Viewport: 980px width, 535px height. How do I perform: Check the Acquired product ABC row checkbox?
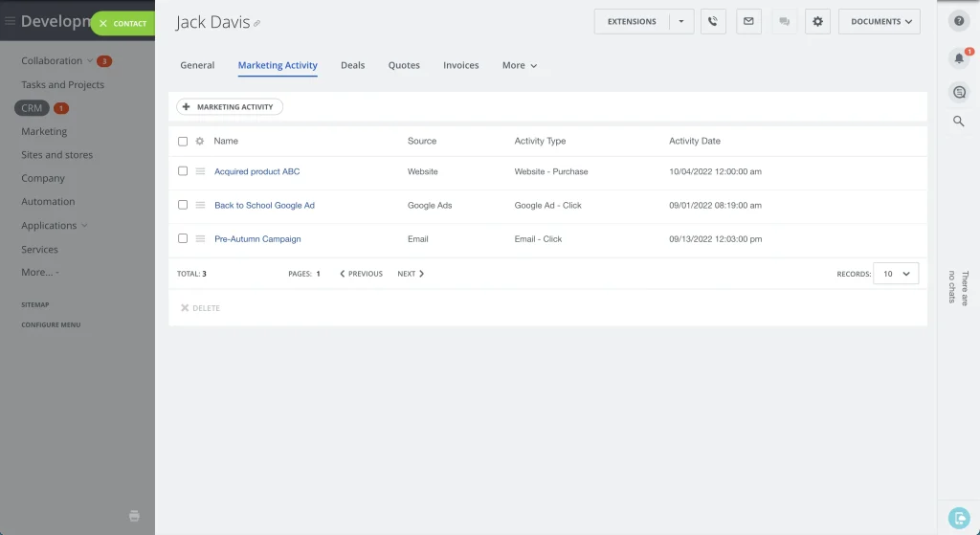[183, 170]
